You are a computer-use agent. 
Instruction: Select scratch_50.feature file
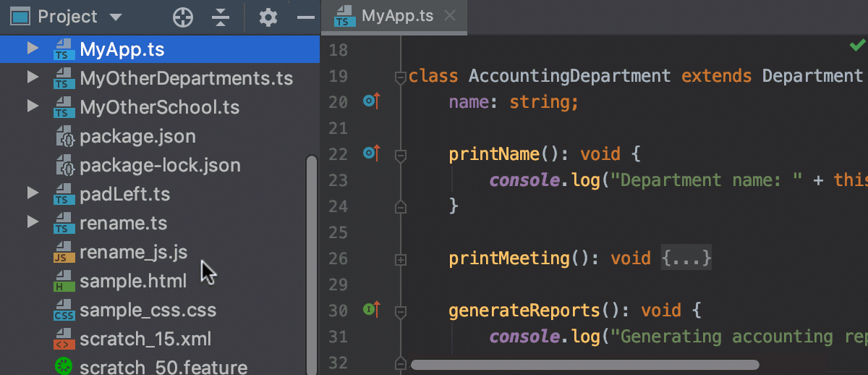click(x=163, y=367)
